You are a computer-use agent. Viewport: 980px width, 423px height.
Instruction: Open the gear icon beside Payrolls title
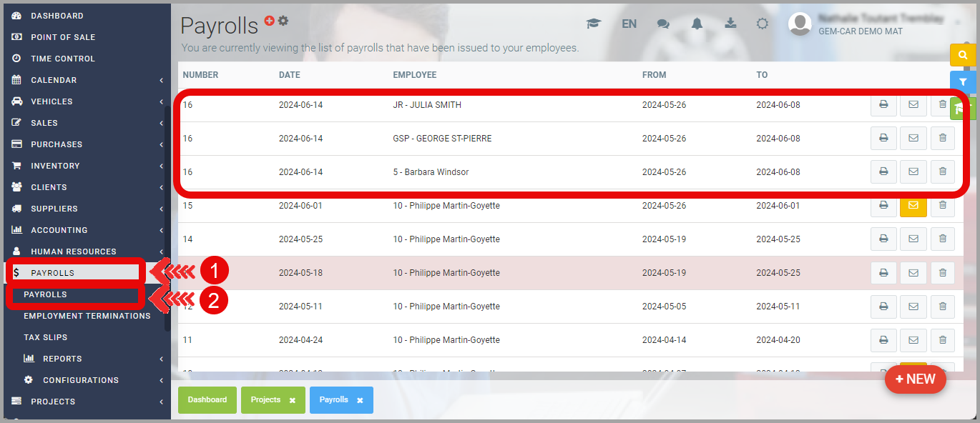(x=283, y=21)
